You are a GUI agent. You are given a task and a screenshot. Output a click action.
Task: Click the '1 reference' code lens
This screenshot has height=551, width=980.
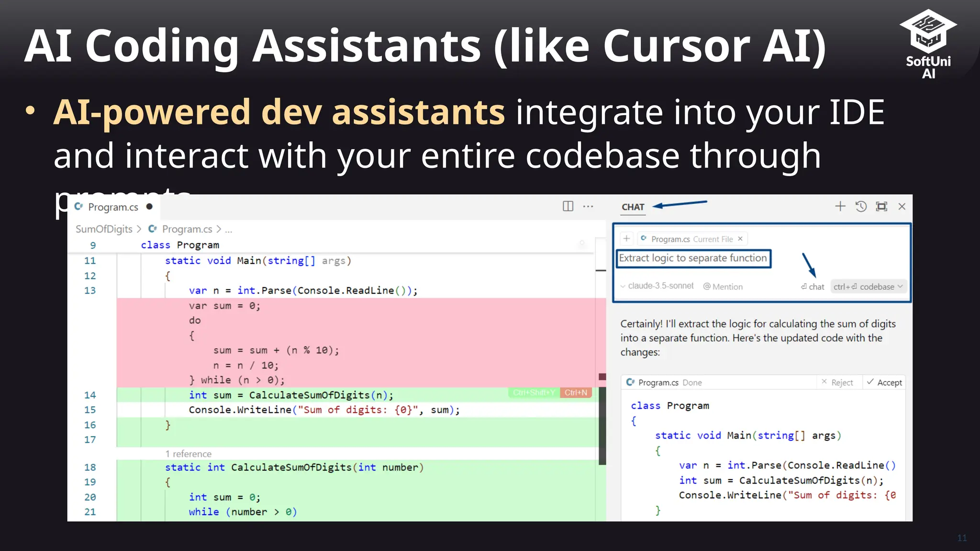pyautogui.click(x=188, y=454)
